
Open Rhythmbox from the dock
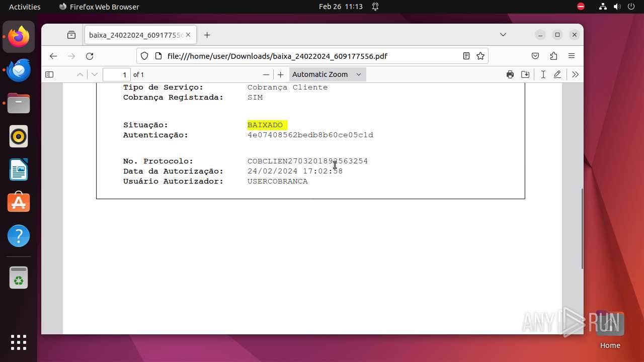click(x=19, y=136)
